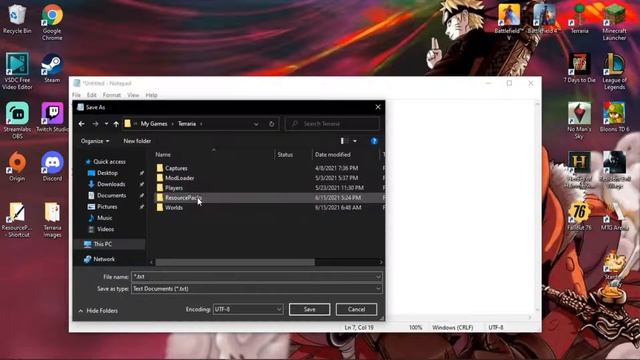Collapse folders with Hide Folders
The image size is (640, 360).
point(98,311)
